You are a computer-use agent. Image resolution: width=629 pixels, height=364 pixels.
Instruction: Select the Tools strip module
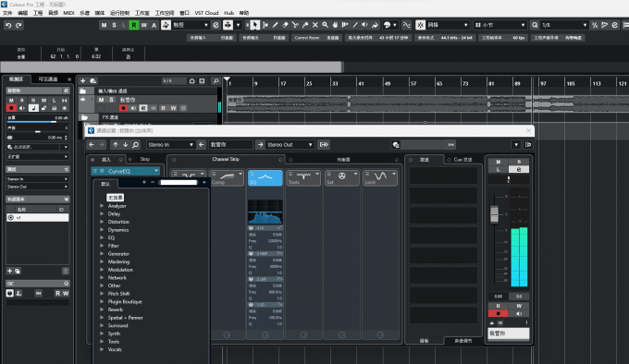point(303,178)
